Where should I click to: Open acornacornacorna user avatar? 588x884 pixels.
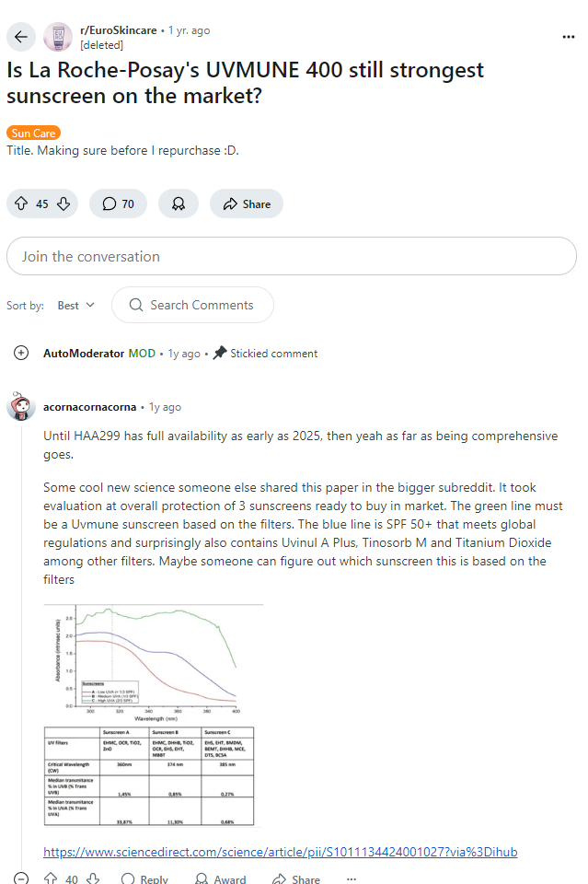(x=21, y=406)
